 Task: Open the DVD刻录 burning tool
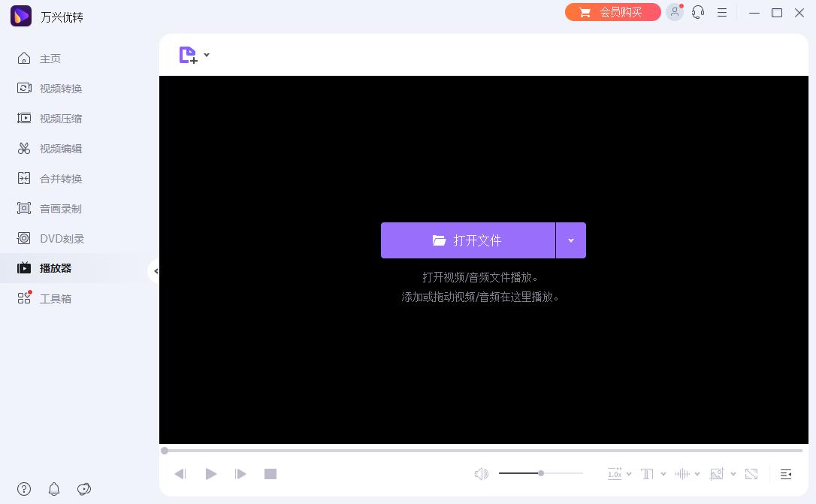pyautogui.click(x=60, y=238)
